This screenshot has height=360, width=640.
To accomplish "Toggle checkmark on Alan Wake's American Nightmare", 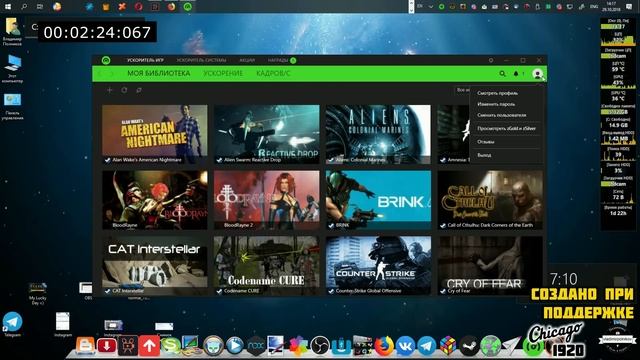I will coord(107,160).
